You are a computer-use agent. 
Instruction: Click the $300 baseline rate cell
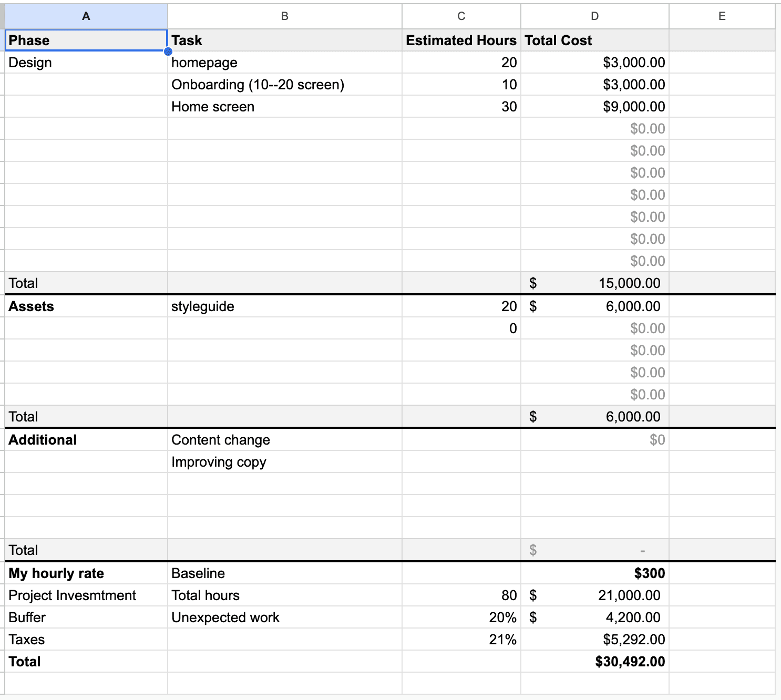tap(594, 573)
